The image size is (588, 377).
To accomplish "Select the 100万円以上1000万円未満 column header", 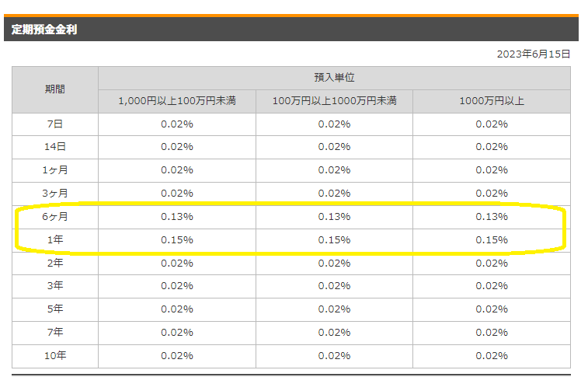I will [334, 101].
